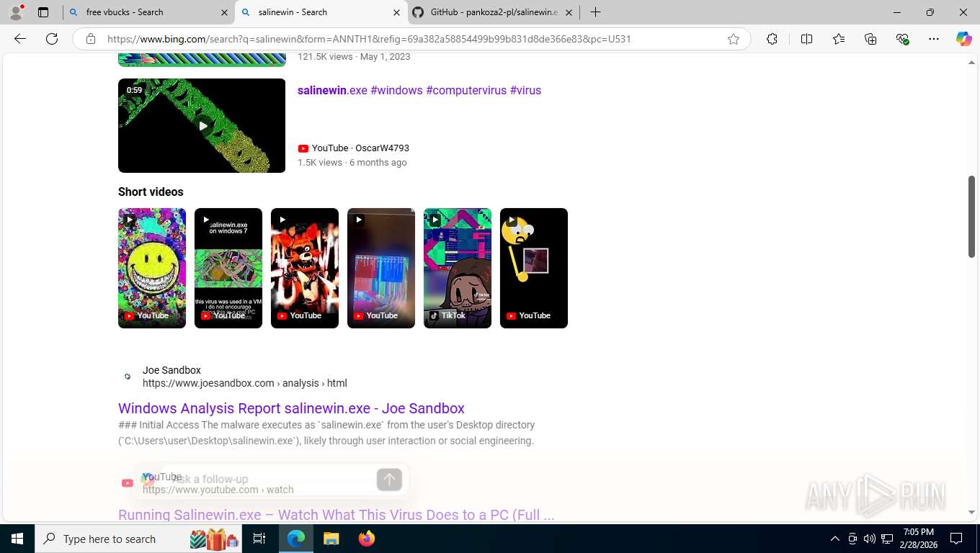Click the Joe Sandbox site favicon
The width and height of the screenshot is (980, 553).
click(128, 377)
